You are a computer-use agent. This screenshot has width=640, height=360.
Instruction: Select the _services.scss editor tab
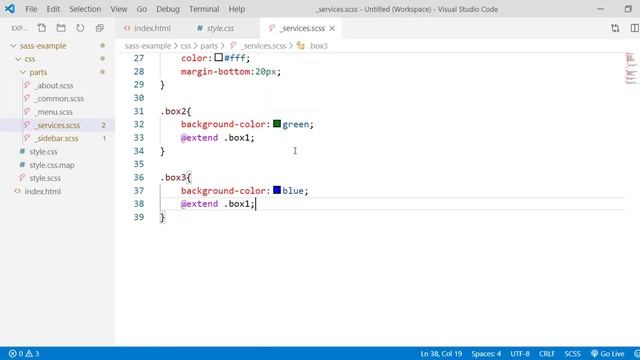(x=302, y=28)
